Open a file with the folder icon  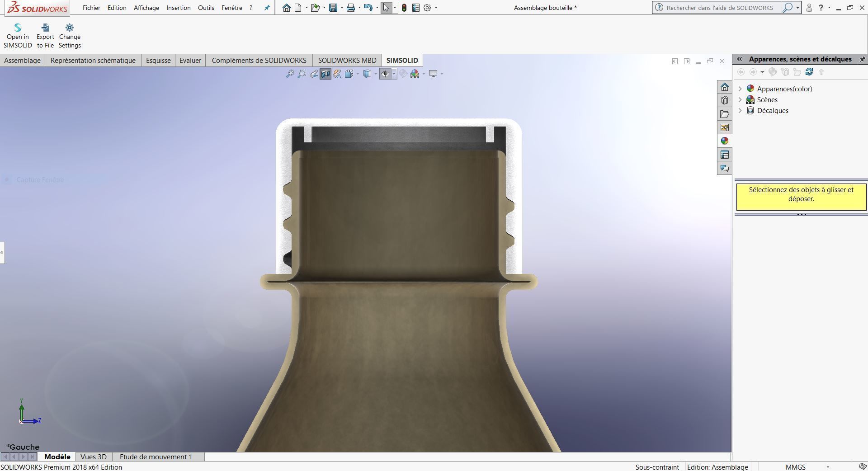pos(315,8)
